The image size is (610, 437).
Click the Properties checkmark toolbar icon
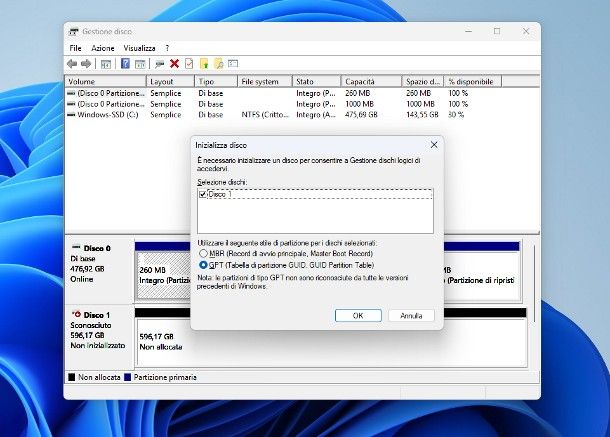(x=188, y=63)
